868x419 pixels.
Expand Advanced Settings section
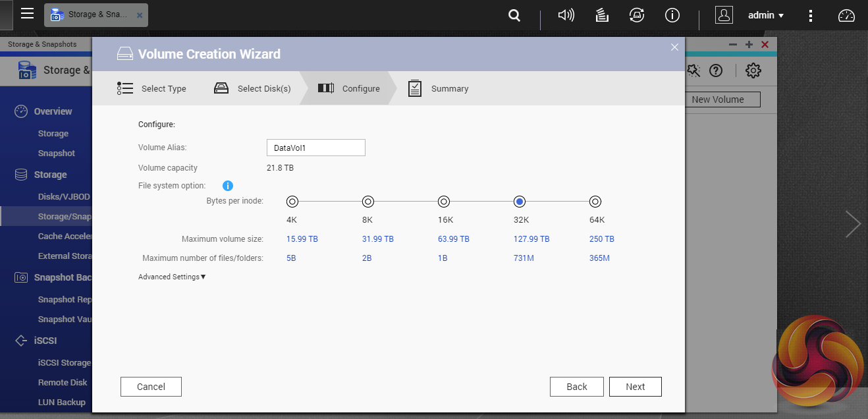click(172, 277)
